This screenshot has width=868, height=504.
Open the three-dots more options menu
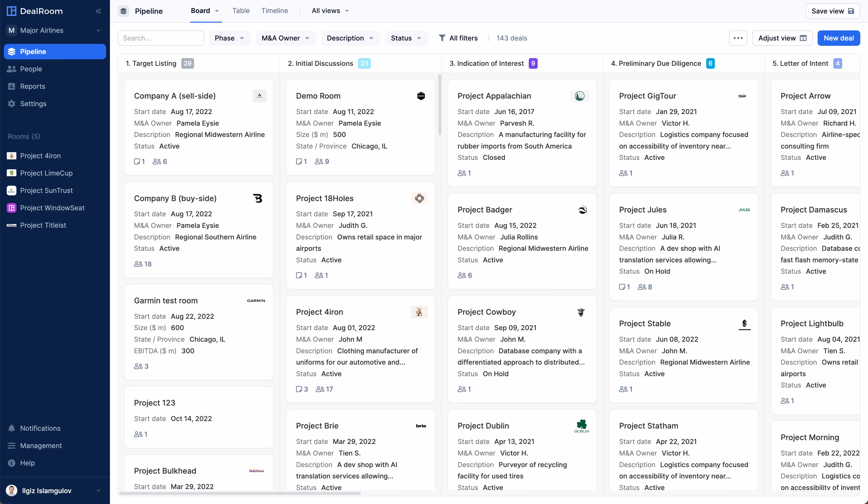[x=738, y=38]
